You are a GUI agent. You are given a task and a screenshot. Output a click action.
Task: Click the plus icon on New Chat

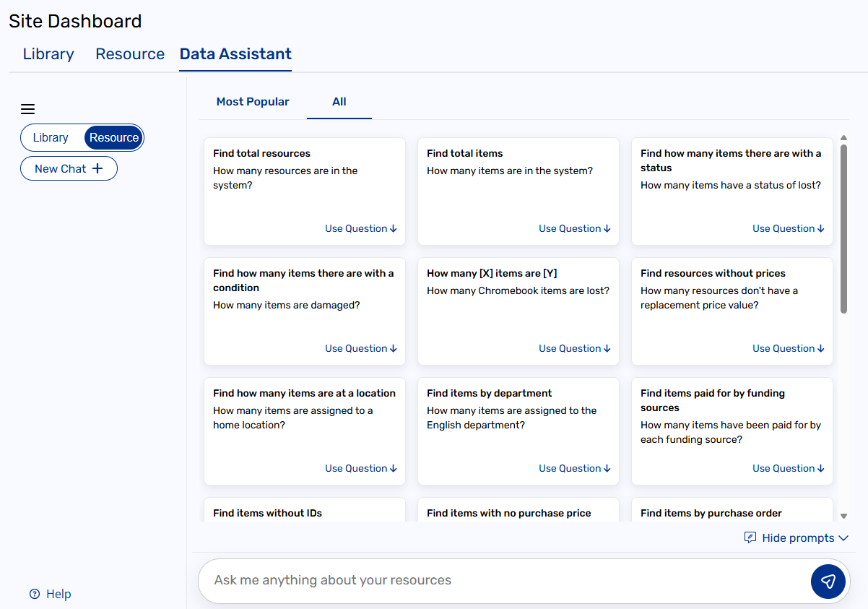97,168
